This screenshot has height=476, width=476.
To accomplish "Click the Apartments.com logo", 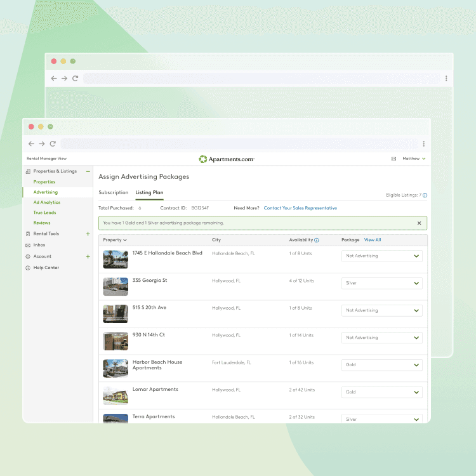I will click(x=227, y=159).
